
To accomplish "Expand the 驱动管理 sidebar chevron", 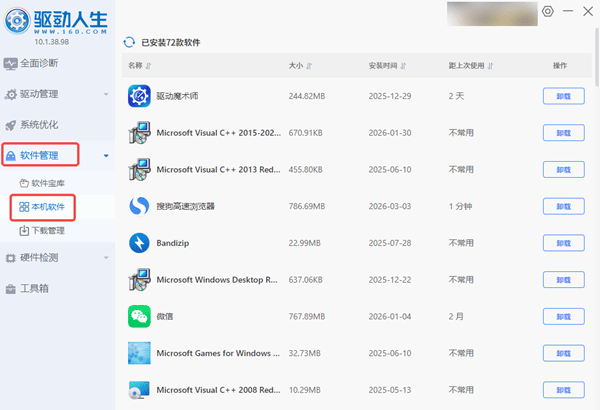I will tap(106, 94).
